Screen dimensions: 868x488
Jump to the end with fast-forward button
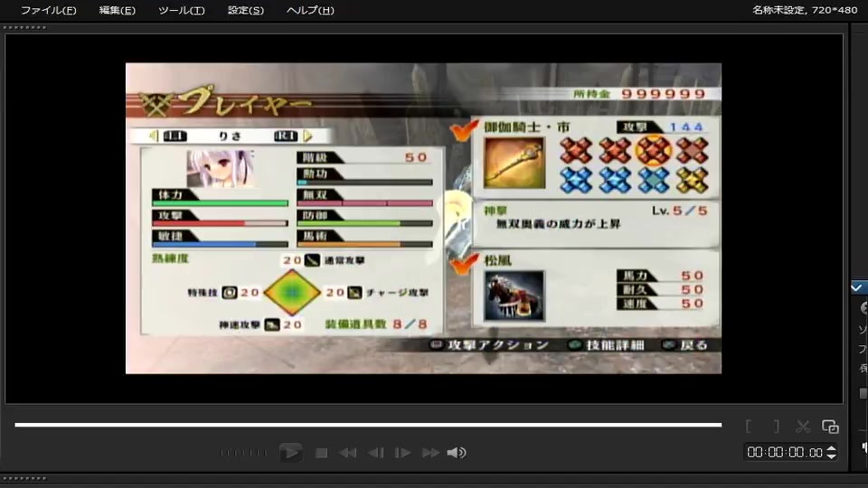430,453
